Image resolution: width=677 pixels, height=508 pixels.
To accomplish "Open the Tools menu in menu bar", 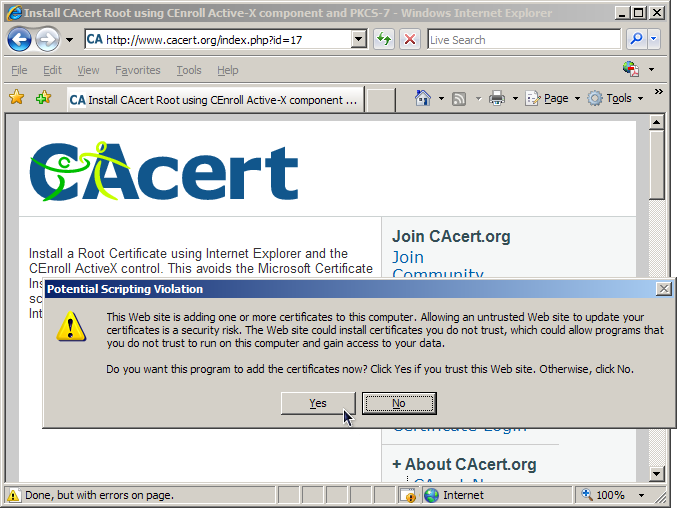I will pos(189,70).
